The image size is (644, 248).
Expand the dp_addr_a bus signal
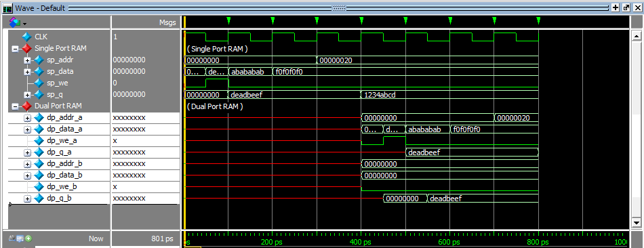point(28,118)
